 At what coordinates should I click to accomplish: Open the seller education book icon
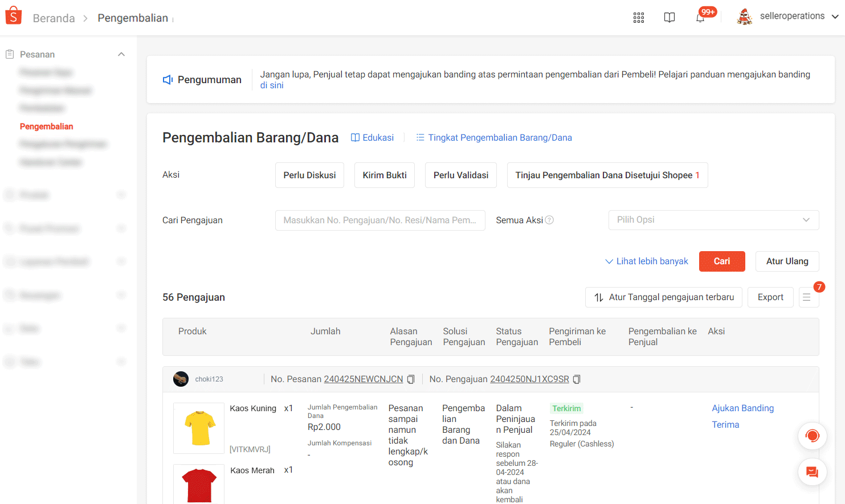point(670,18)
